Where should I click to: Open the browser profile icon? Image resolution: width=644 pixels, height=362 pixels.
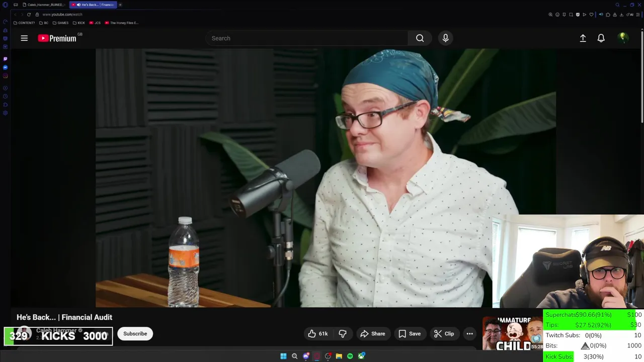(x=615, y=15)
